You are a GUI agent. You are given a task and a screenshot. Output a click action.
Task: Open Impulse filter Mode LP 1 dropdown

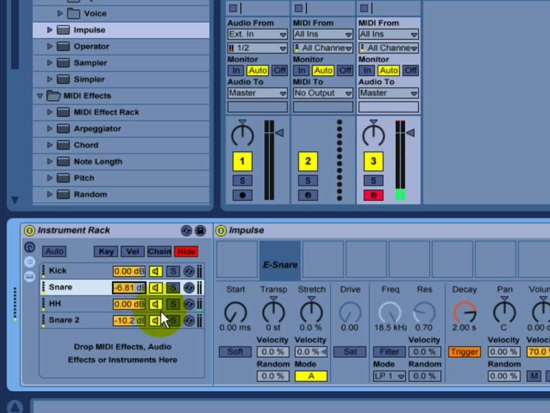tap(389, 376)
